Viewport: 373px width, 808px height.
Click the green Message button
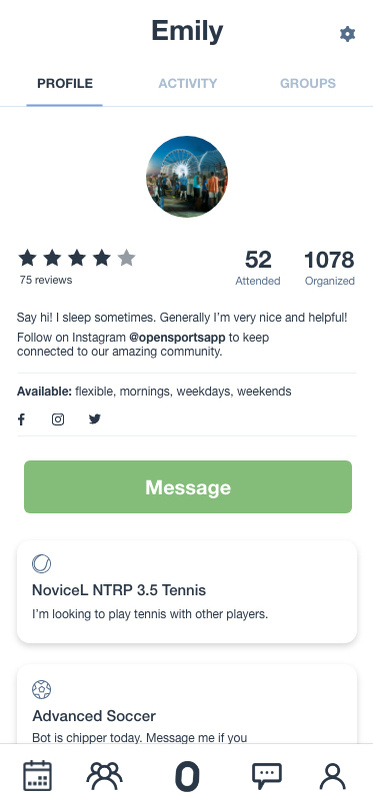pos(188,487)
